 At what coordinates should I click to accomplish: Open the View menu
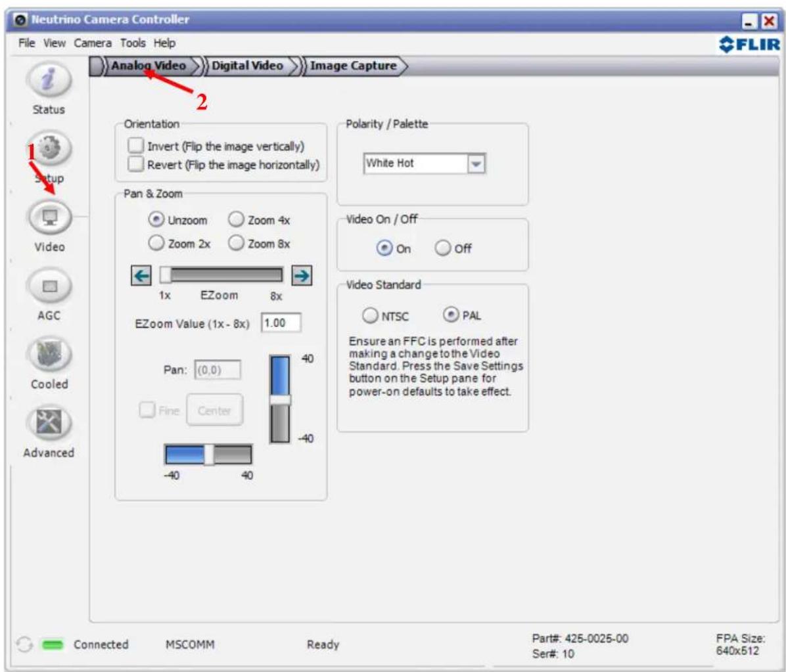pos(54,43)
